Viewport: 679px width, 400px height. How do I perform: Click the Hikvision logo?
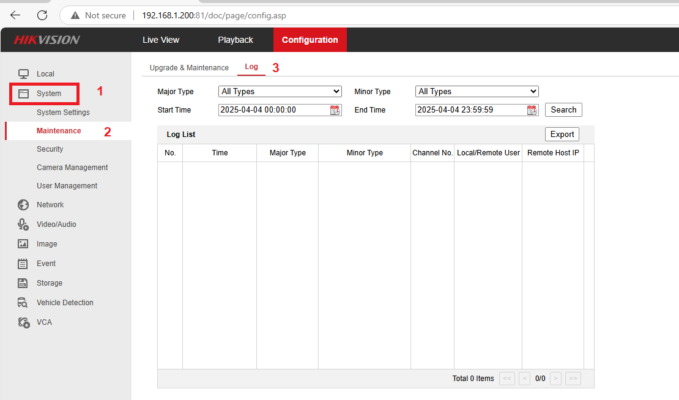click(x=47, y=40)
